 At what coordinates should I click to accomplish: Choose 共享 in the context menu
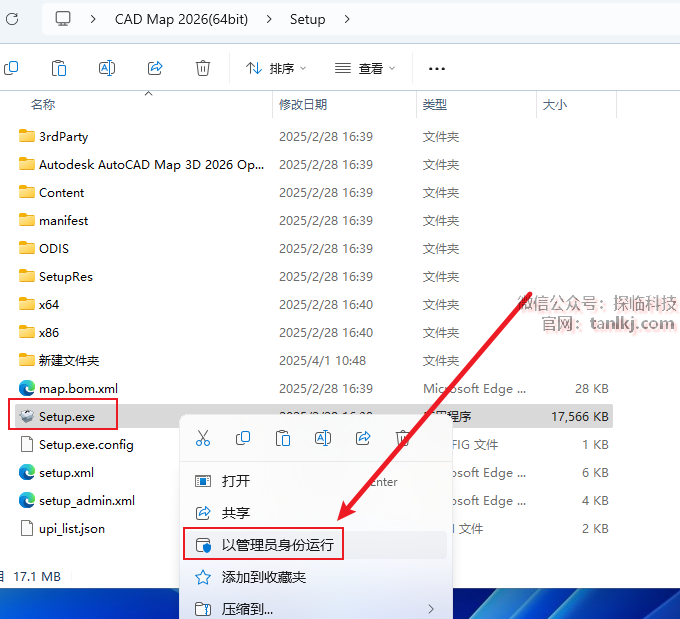[315, 513]
